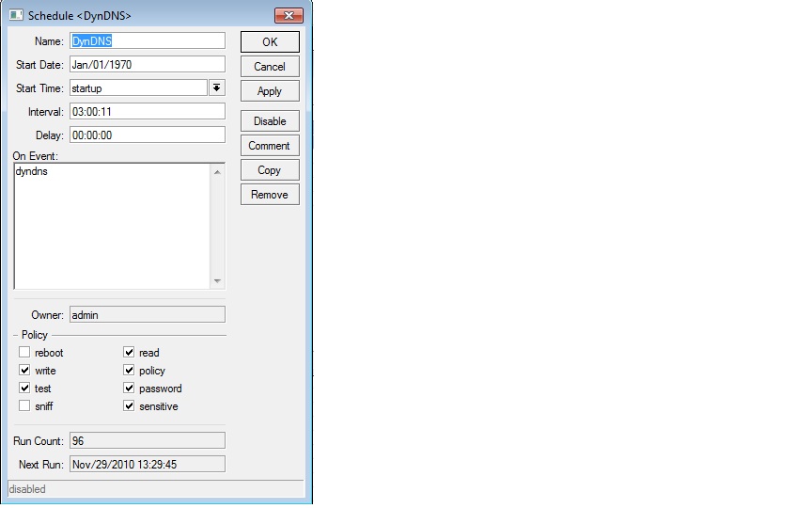Edit the Delay field 00:00:00

point(148,135)
